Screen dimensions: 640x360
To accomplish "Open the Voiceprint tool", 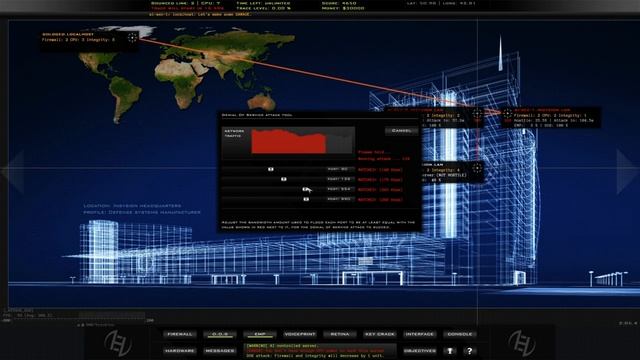I will point(300,334).
